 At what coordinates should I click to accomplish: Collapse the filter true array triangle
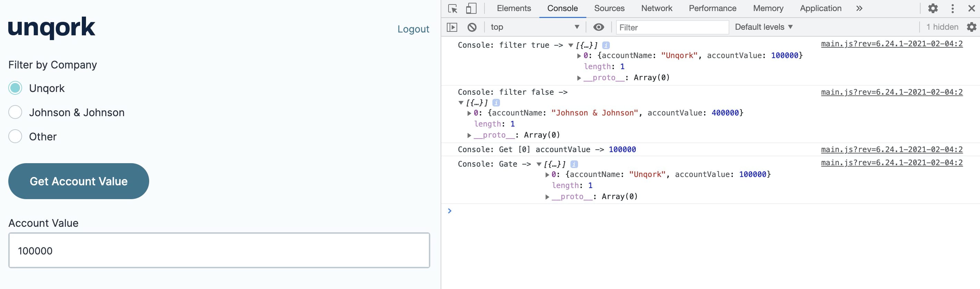pos(571,45)
